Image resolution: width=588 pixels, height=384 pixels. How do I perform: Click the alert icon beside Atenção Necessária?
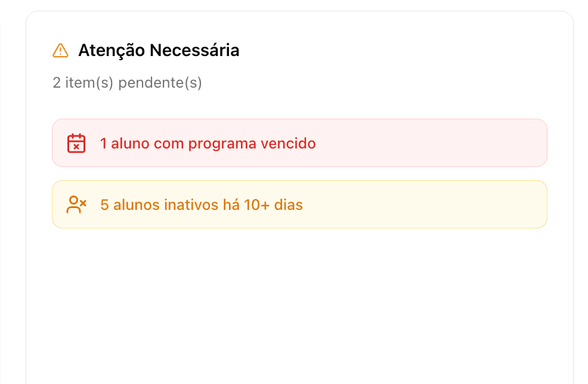(x=60, y=51)
